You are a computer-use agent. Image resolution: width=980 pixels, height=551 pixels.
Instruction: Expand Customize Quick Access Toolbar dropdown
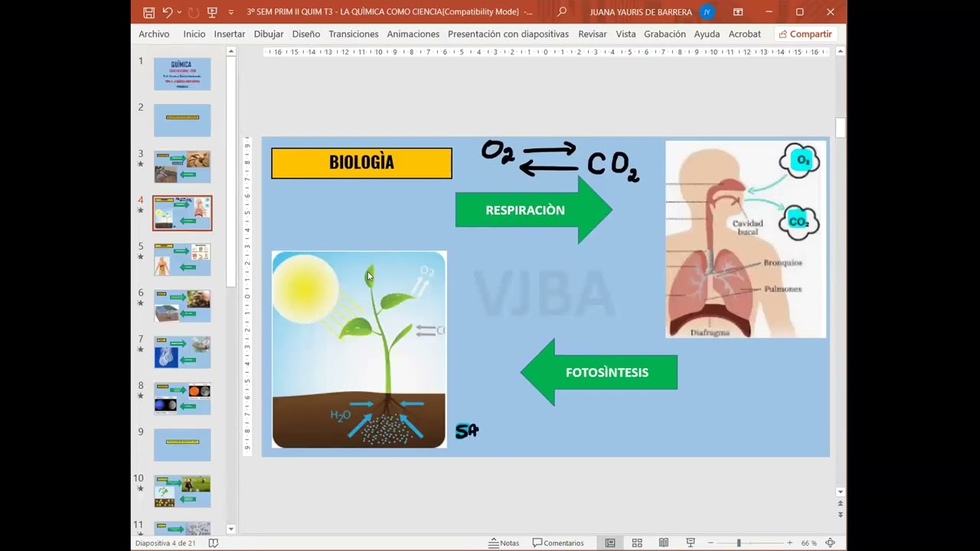(231, 12)
